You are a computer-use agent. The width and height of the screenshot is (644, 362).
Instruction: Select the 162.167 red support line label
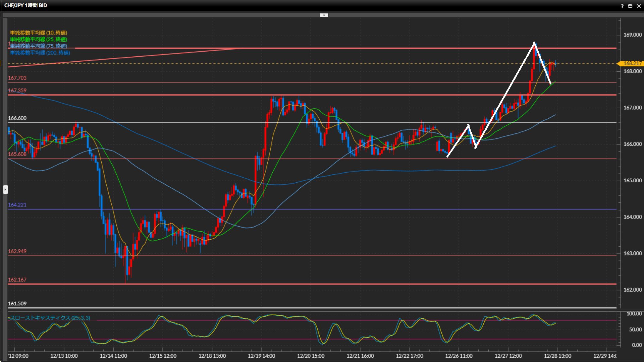tap(17, 280)
